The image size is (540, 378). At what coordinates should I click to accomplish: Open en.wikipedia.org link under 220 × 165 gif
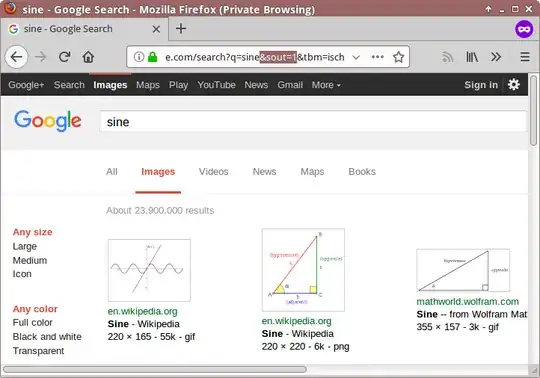[x=143, y=311]
